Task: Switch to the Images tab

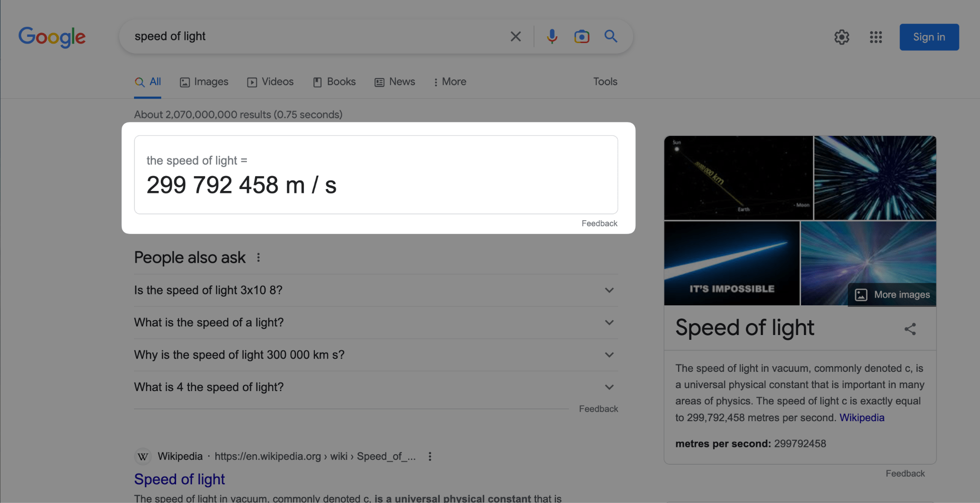Action: [204, 81]
